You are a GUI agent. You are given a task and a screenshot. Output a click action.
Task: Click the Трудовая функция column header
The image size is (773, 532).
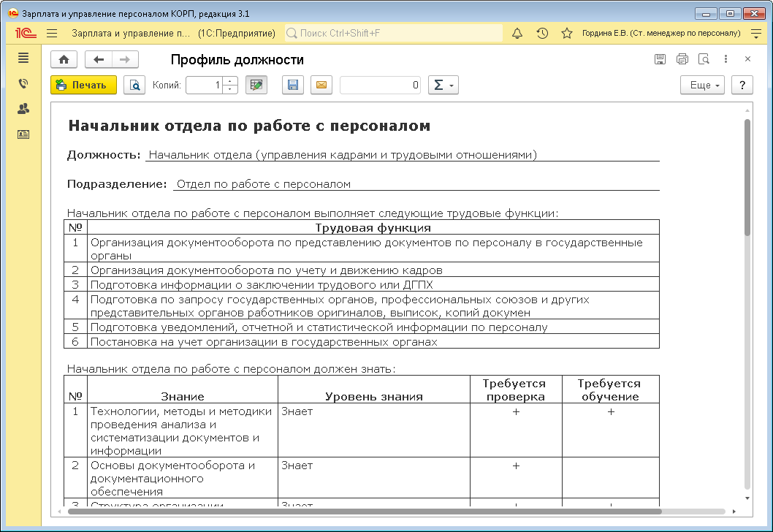pos(373,227)
